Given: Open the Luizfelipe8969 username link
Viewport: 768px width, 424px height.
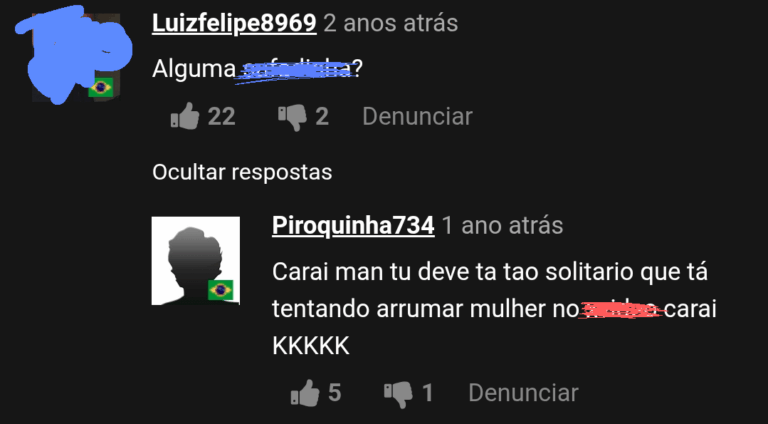Looking at the screenshot, I should [234, 23].
